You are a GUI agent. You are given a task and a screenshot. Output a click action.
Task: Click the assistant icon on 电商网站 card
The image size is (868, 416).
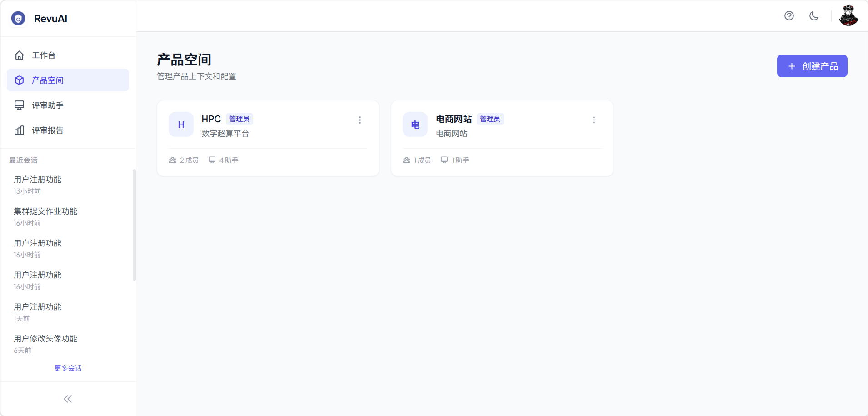click(444, 160)
